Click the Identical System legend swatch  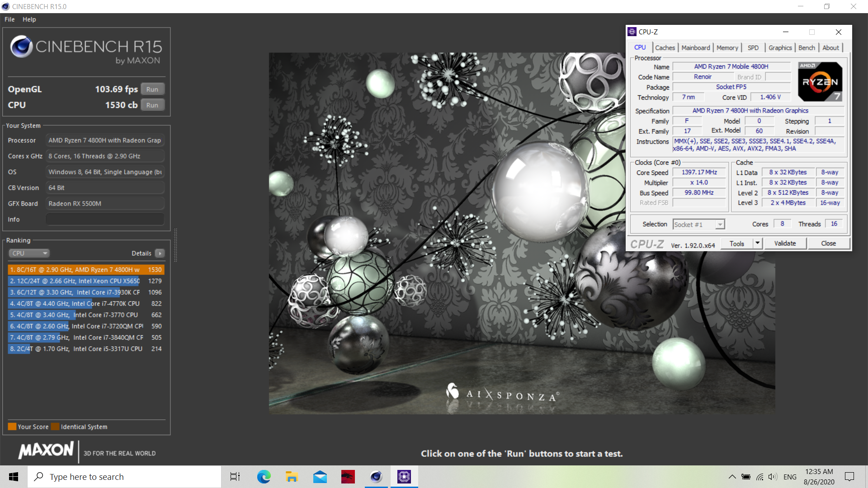pos(55,427)
